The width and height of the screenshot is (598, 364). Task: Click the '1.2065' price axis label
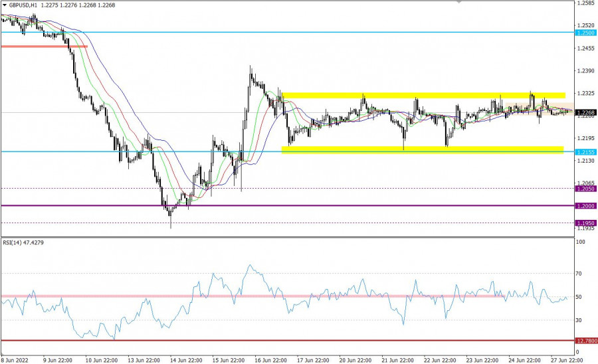[x=587, y=183]
